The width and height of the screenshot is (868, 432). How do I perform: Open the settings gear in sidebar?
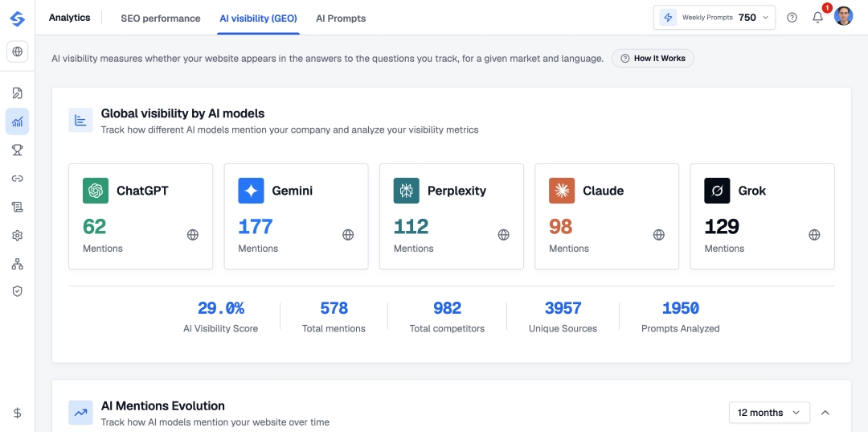tap(17, 236)
